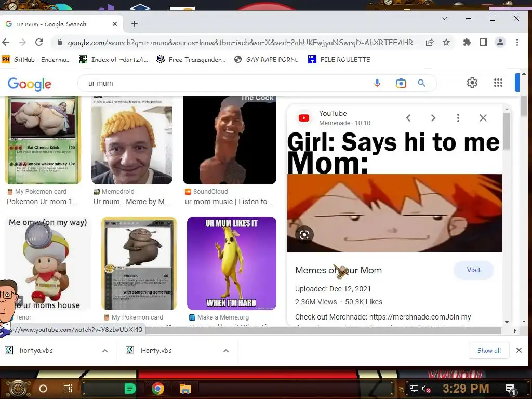Viewport: 532px width, 399px height.
Task: Click the Visit button
Action: [473, 270]
